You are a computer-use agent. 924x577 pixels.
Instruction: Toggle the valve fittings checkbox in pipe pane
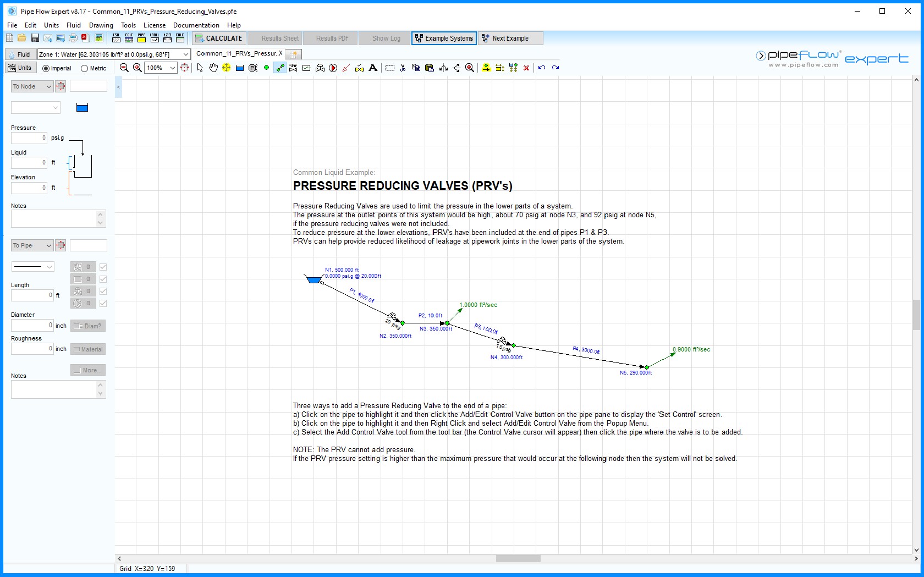point(103,267)
